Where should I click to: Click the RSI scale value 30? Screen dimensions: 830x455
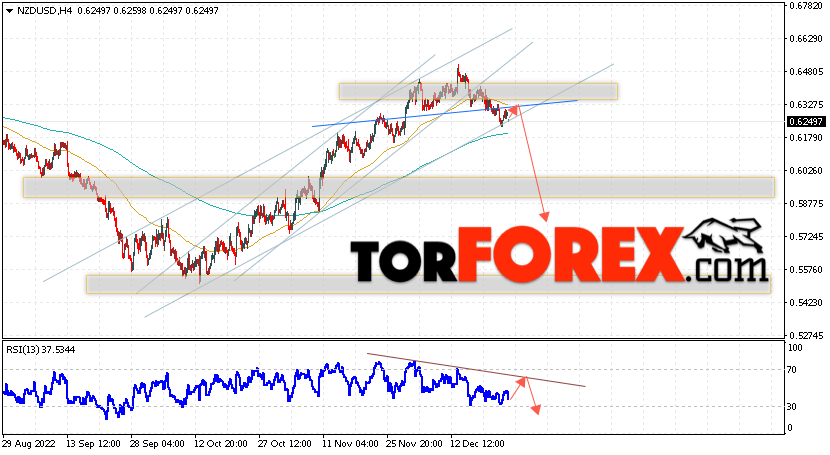[792, 407]
